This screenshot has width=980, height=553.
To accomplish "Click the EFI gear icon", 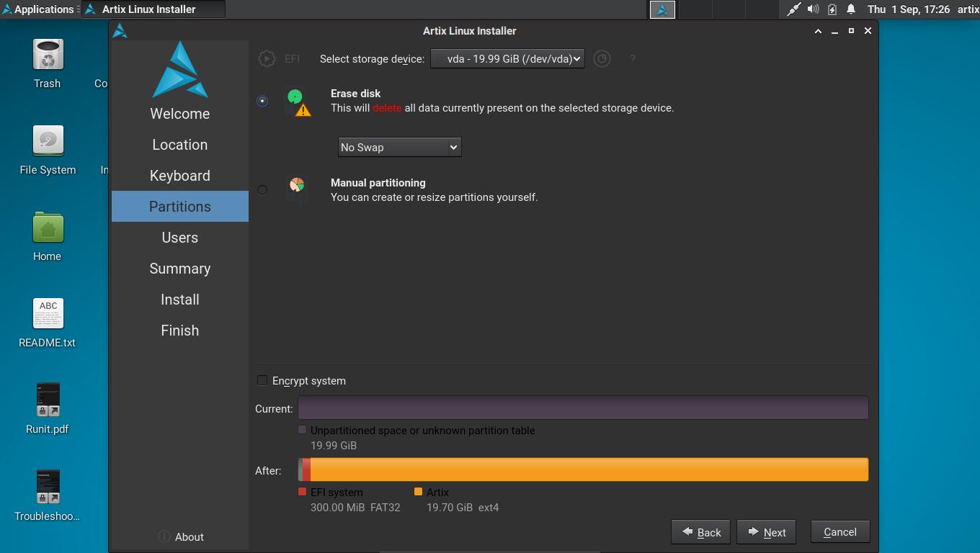I will tap(267, 59).
